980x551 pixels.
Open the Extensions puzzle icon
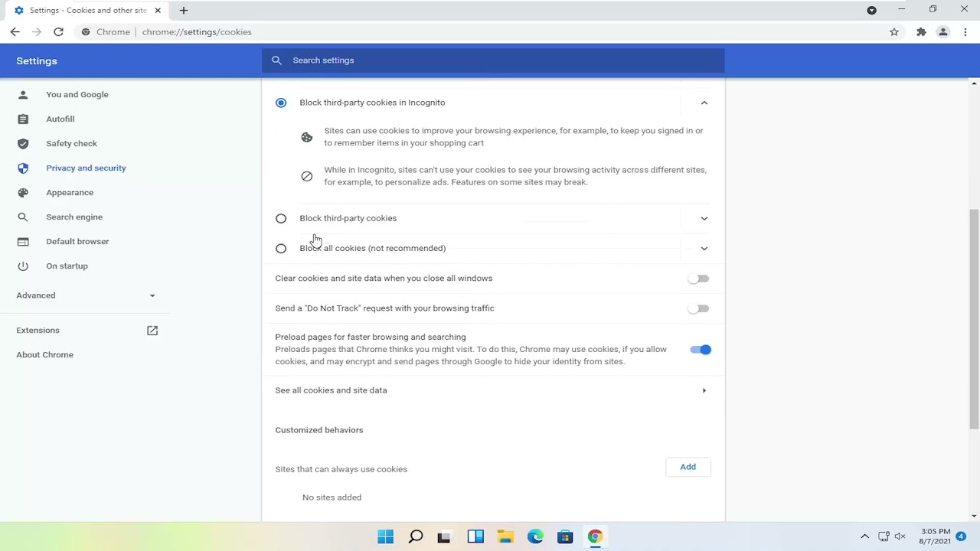pos(921,32)
